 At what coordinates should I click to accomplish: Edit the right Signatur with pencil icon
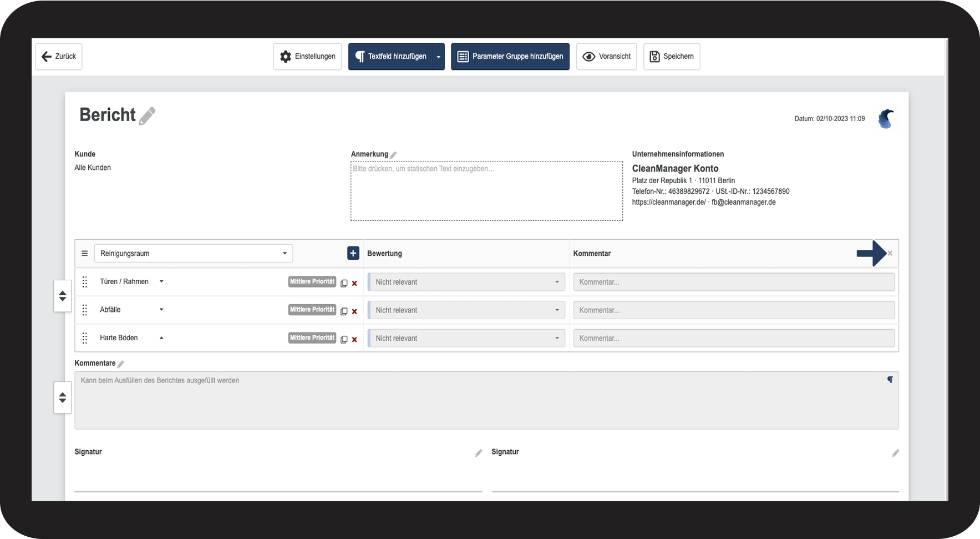pyautogui.click(x=895, y=453)
